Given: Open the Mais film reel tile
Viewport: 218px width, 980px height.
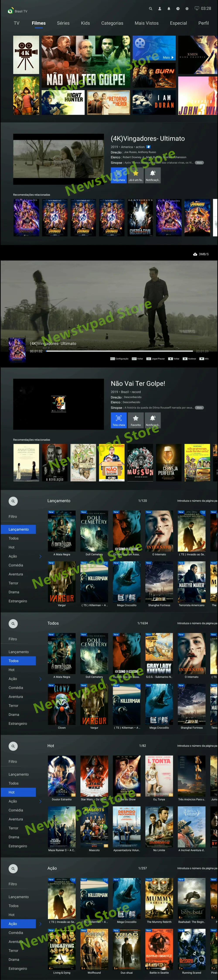Looking at the screenshot, I should pos(154,48).
